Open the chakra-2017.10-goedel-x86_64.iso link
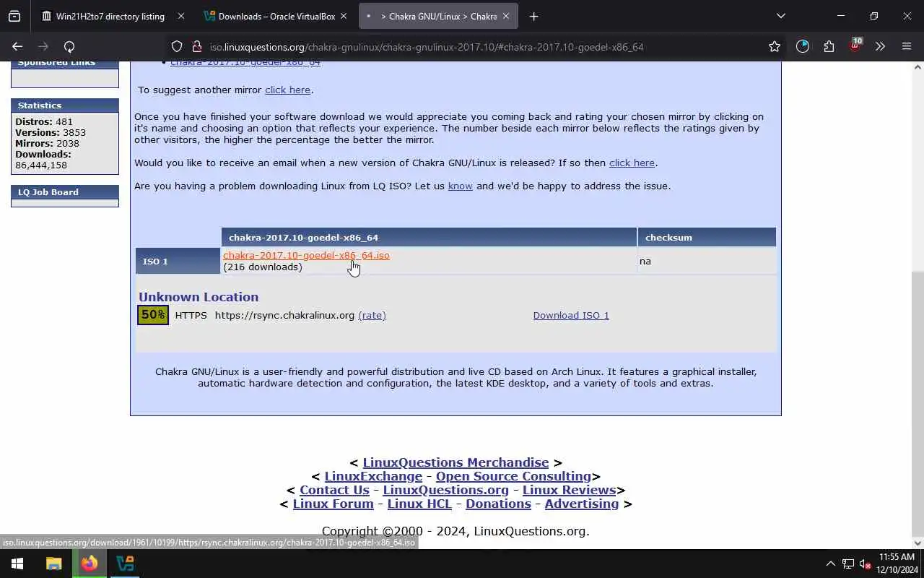Viewport: 924px width, 578px height. coord(306,255)
